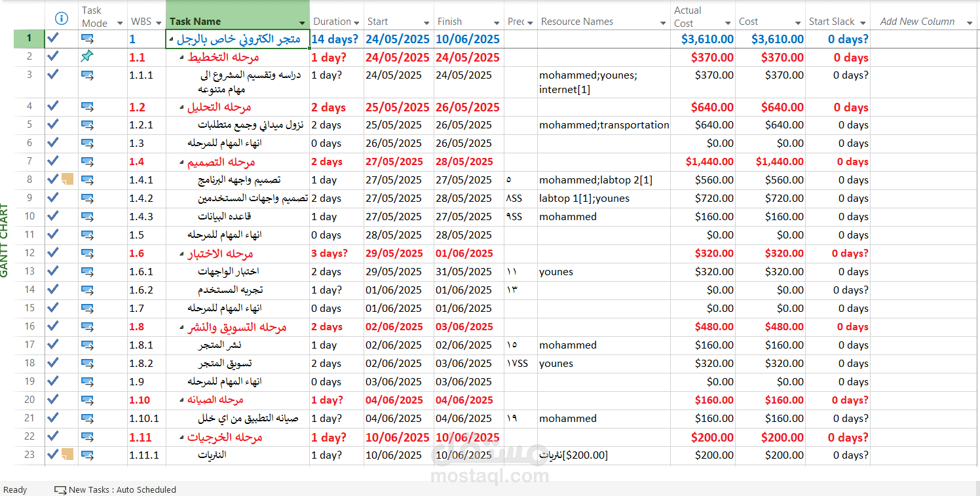Select WBS cell 1.8.2
Image resolution: width=980 pixels, height=496 pixels.
[146, 363]
